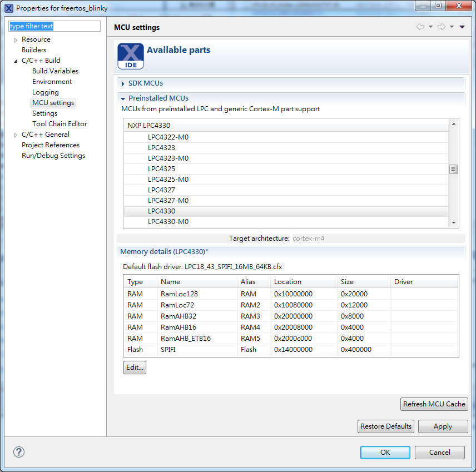Select LPC4327 in MCU list
The width and height of the screenshot is (476, 472).
click(x=286, y=190)
